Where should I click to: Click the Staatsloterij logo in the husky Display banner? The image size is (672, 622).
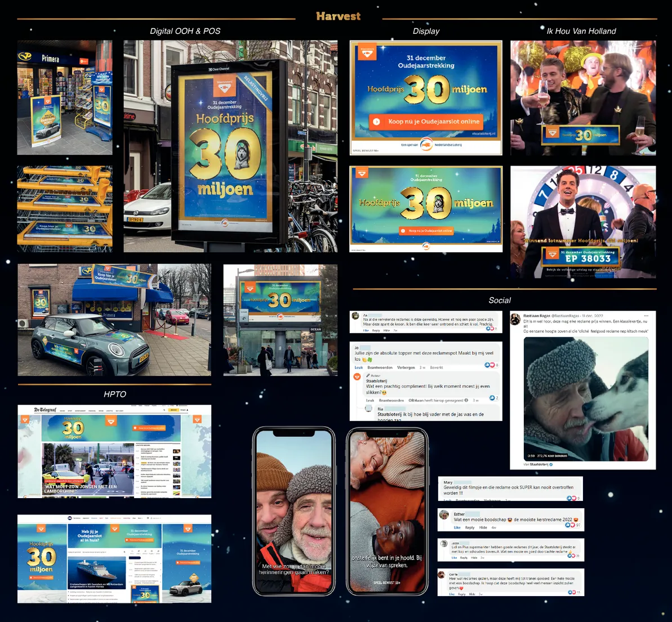tap(362, 172)
